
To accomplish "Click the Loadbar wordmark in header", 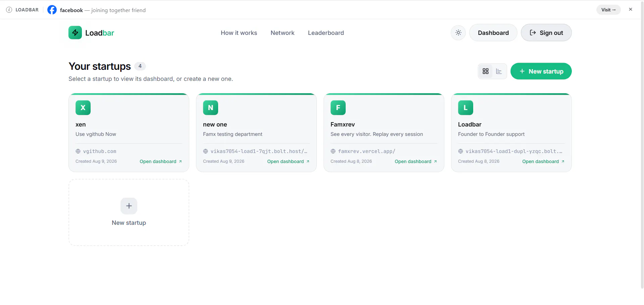I will (x=100, y=33).
